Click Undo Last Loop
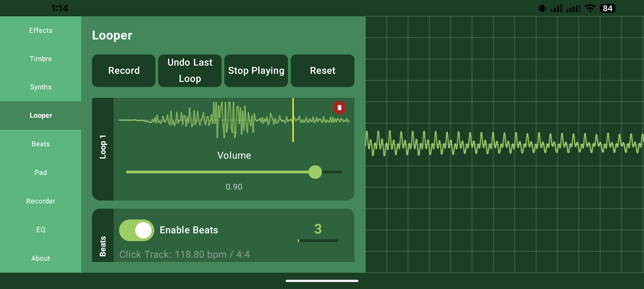This screenshot has height=289, width=644. click(190, 71)
